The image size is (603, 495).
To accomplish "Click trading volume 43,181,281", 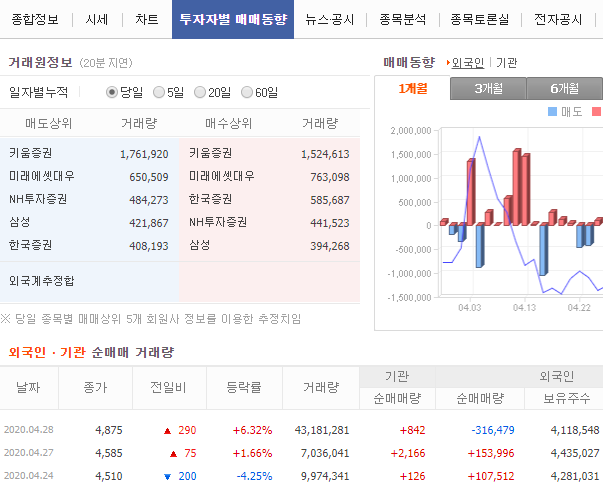I will coord(322,430).
